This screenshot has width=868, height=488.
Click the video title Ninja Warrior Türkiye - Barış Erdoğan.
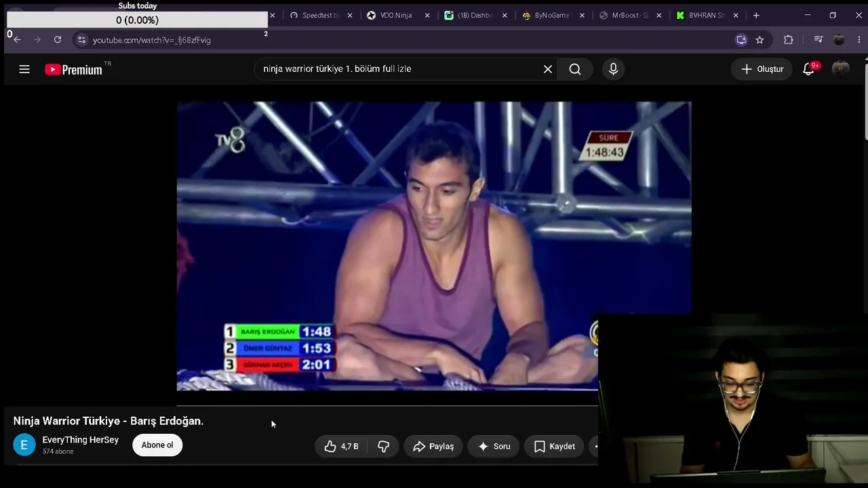[x=108, y=421]
